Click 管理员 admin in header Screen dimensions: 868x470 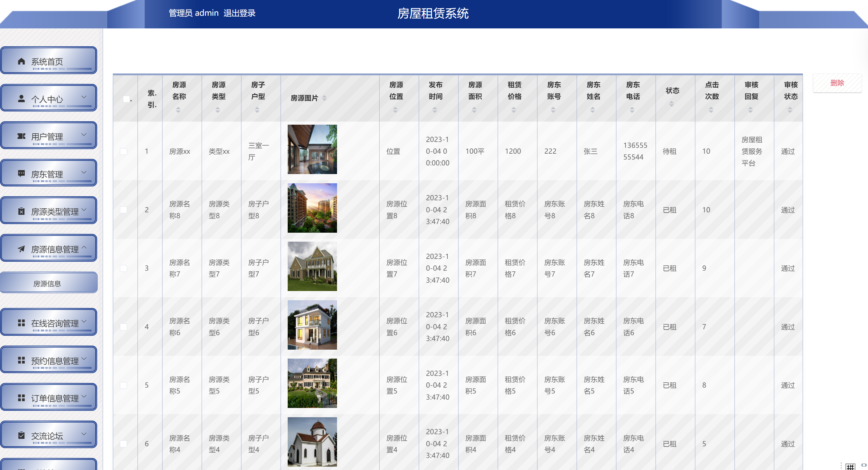click(x=193, y=13)
